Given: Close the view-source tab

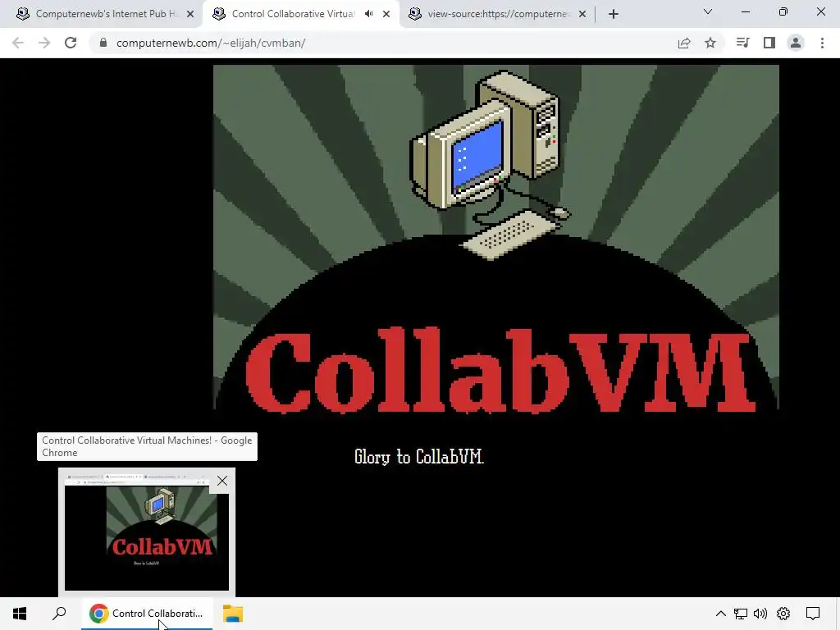Looking at the screenshot, I should [582, 14].
